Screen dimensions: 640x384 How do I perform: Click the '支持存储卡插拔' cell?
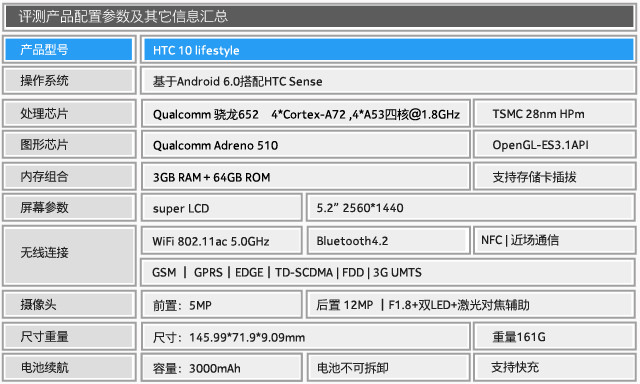click(x=555, y=176)
